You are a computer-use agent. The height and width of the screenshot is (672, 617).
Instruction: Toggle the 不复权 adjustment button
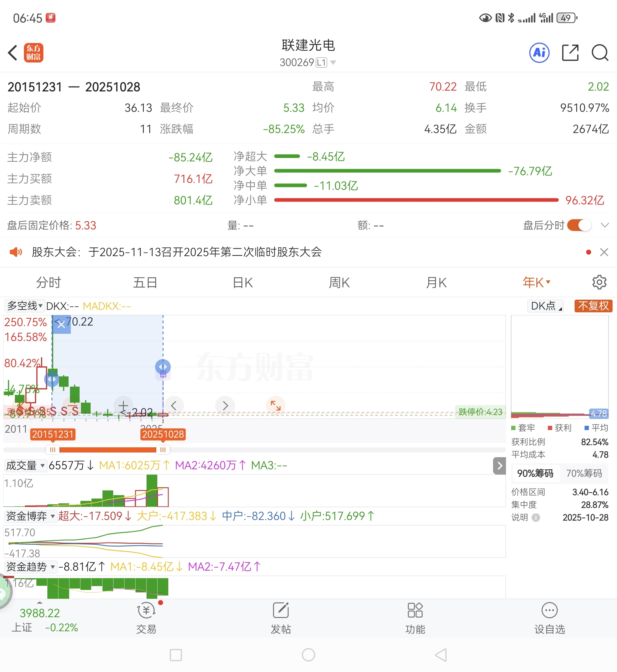click(593, 306)
